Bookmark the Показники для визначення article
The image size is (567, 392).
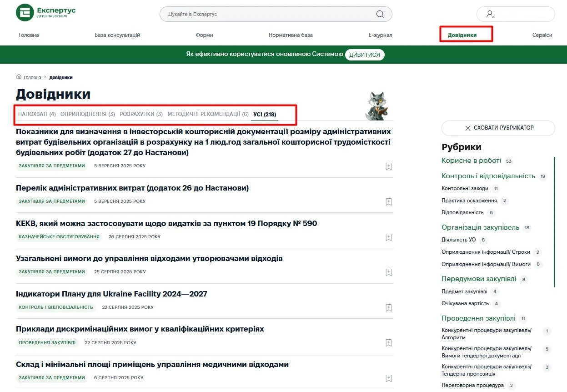tap(389, 166)
